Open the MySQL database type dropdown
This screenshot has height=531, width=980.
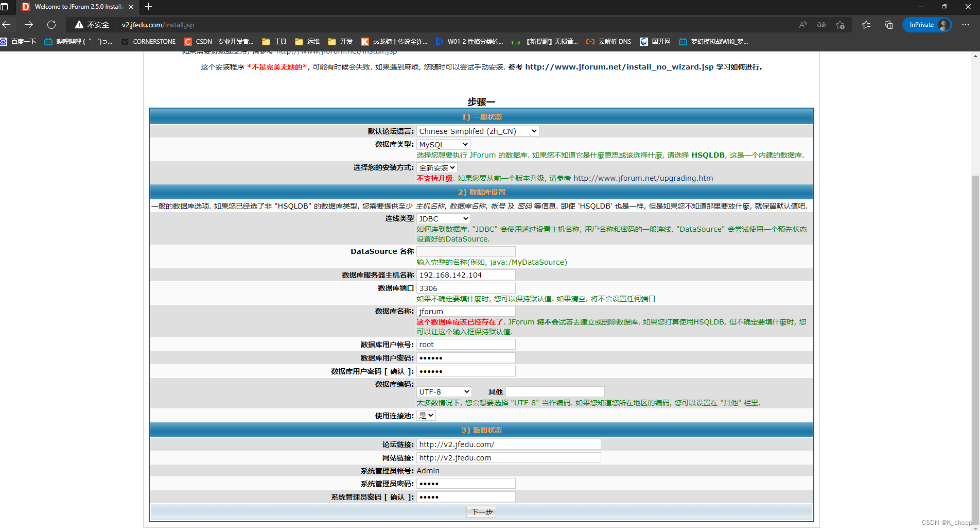(x=443, y=145)
